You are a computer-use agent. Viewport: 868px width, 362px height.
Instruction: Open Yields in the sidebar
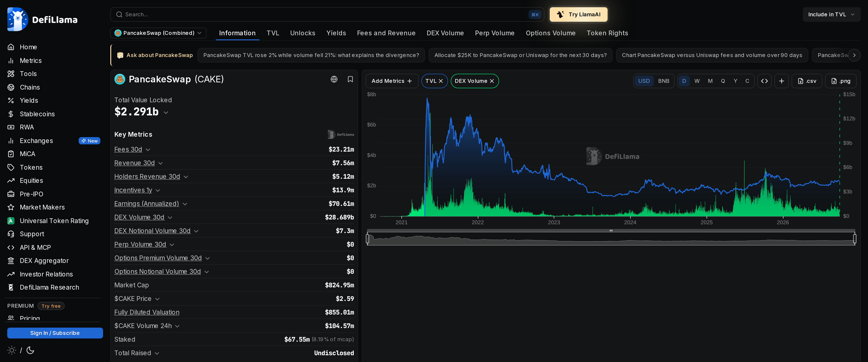[x=29, y=100]
